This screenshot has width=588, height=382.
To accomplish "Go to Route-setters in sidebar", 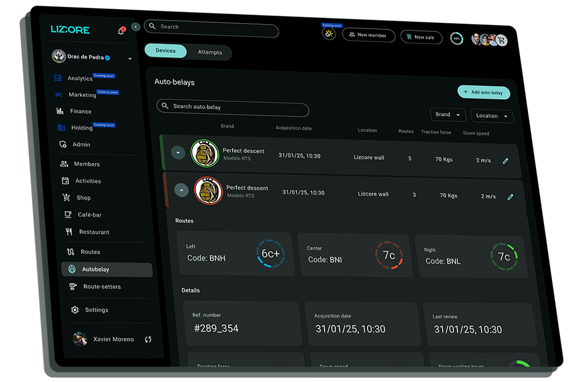I will [101, 286].
